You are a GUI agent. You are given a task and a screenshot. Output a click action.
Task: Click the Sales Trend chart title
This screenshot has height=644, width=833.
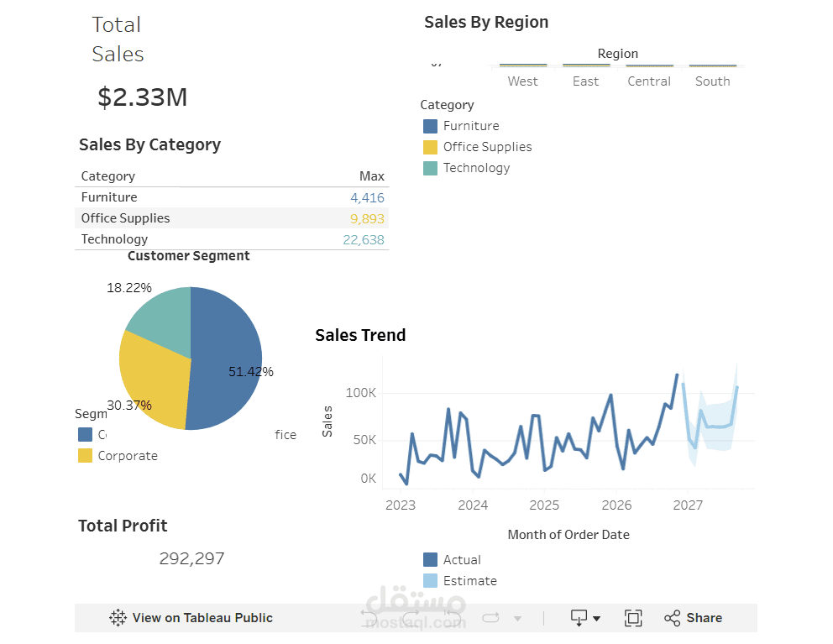click(x=360, y=335)
